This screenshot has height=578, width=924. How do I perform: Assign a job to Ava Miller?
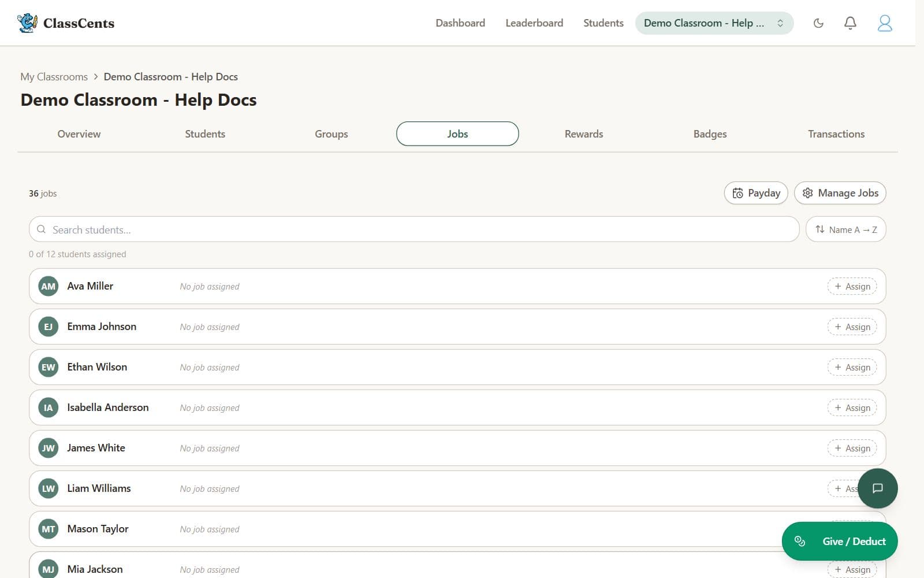point(852,287)
